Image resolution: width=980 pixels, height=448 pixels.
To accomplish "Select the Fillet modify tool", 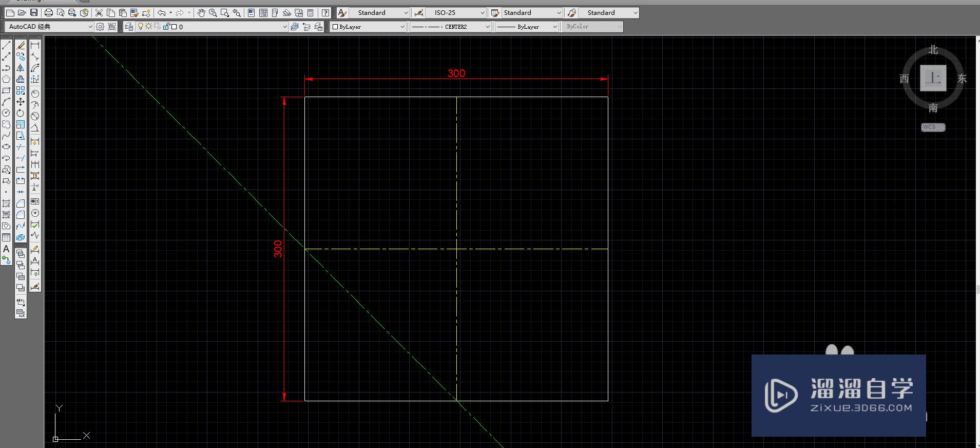I will point(21,215).
